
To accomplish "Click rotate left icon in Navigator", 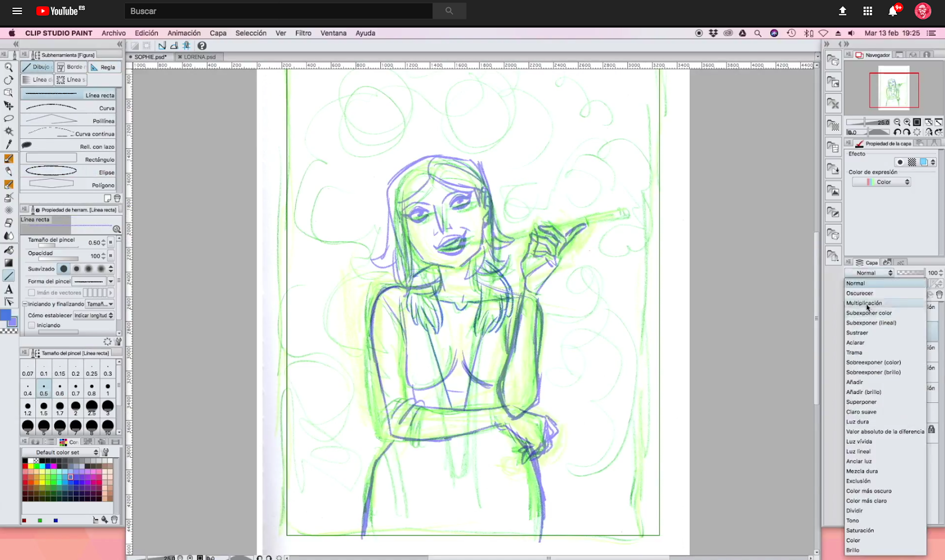I will [x=897, y=132].
